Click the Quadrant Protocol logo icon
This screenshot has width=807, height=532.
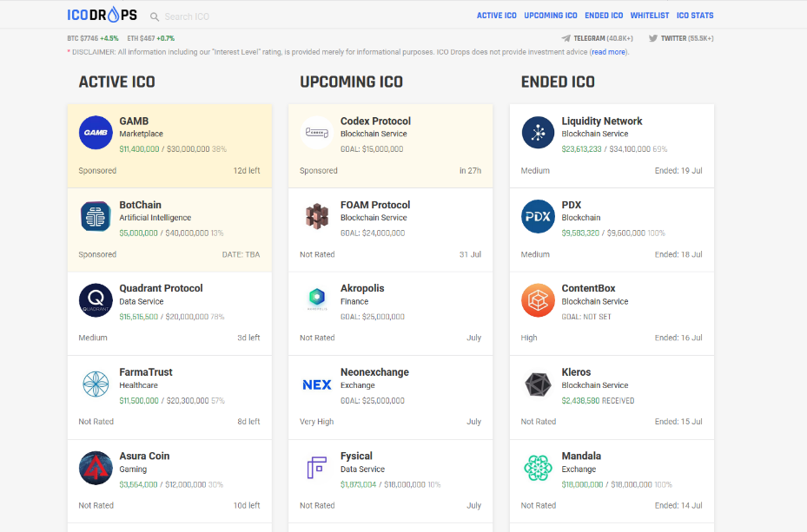[96, 300]
